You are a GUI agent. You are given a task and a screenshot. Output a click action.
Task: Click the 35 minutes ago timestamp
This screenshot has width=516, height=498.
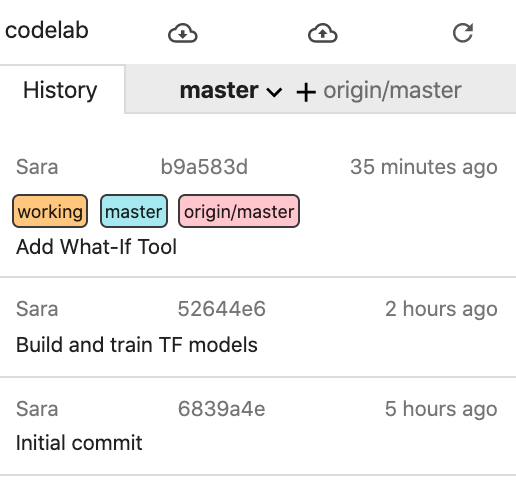(424, 167)
